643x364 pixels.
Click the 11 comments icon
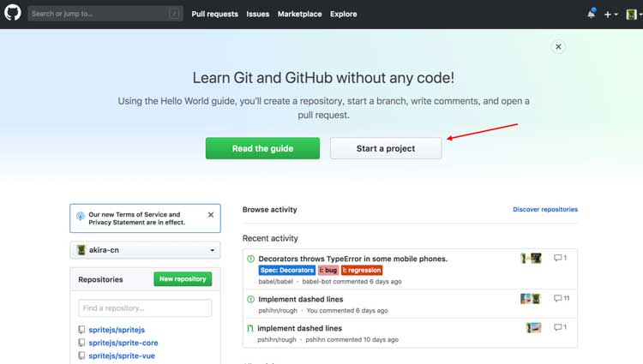562,298
